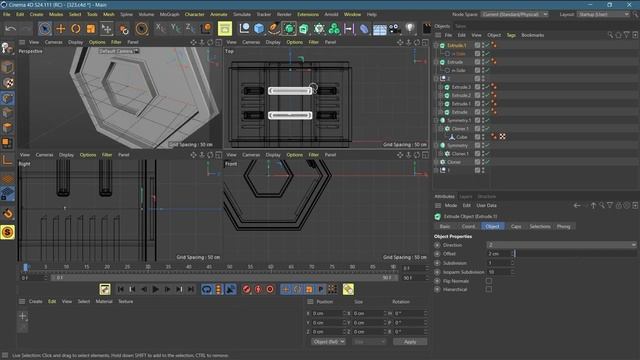The height and width of the screenshot is (360, 640).
Task: Enable the Hierarchical checkbox
Action: (x=489, y=289)
